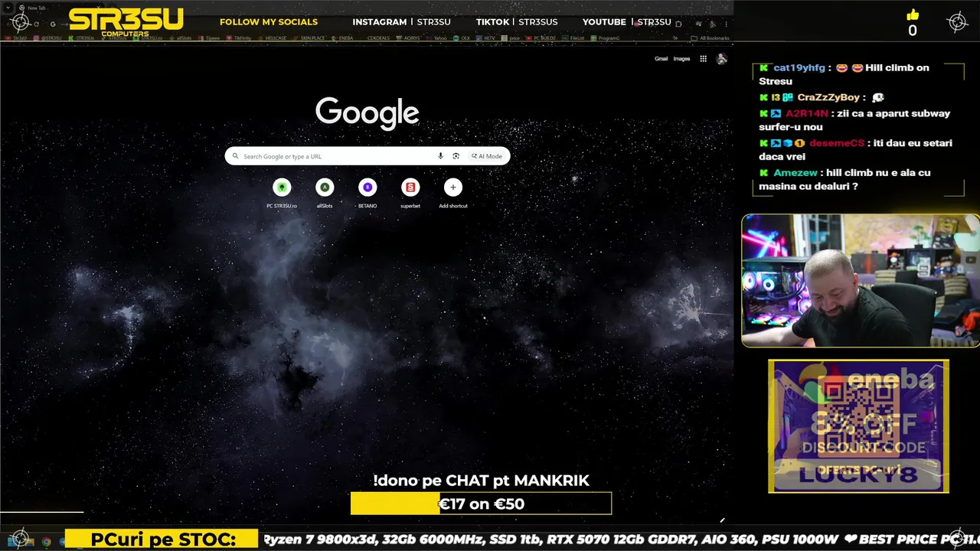
Task: Open the OLX bookmark
Action: click(462, 38)
